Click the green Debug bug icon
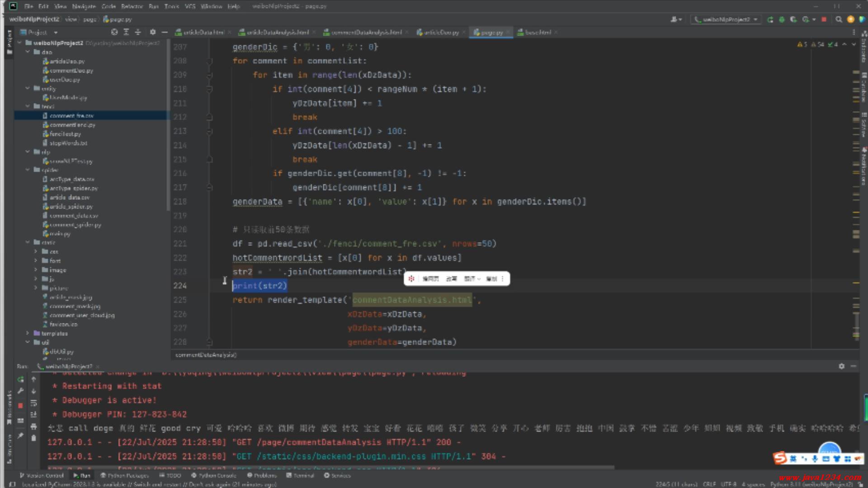 pos(782,19)
